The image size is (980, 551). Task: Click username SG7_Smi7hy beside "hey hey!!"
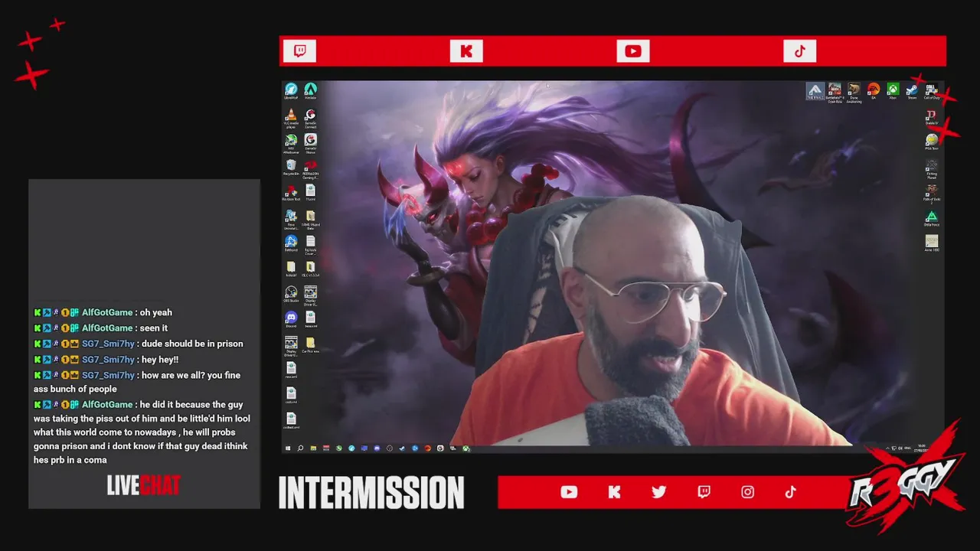click(108, 360)
